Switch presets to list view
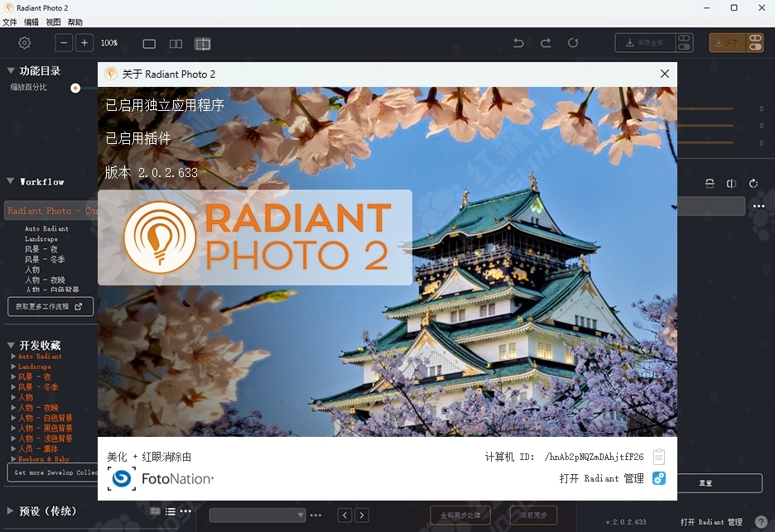The image size is (775, 532). 170,512
